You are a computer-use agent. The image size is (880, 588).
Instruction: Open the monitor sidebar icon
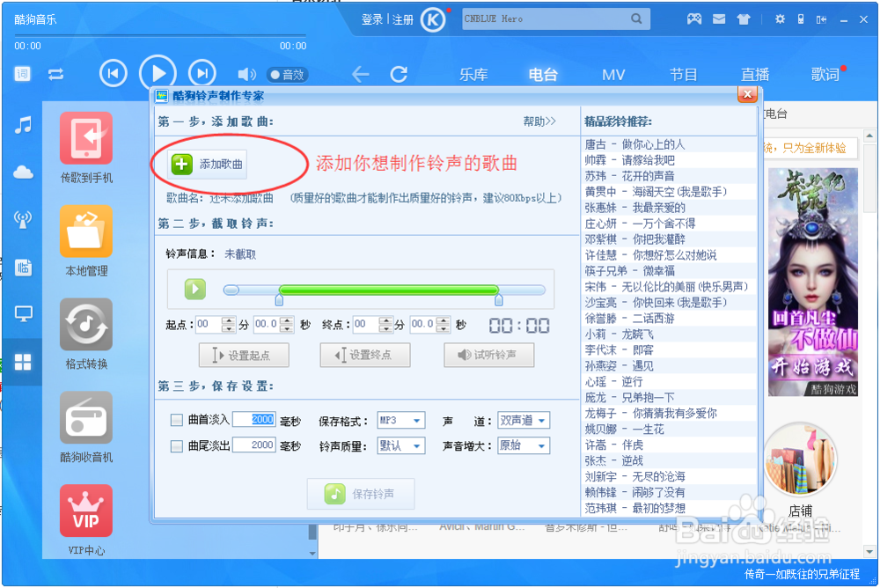coord(23,313)
